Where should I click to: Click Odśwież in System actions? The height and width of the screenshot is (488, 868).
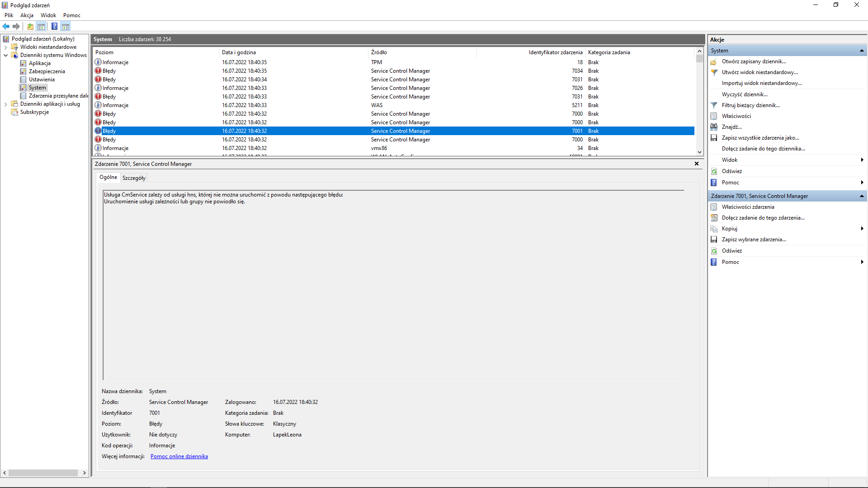(732, 171)
